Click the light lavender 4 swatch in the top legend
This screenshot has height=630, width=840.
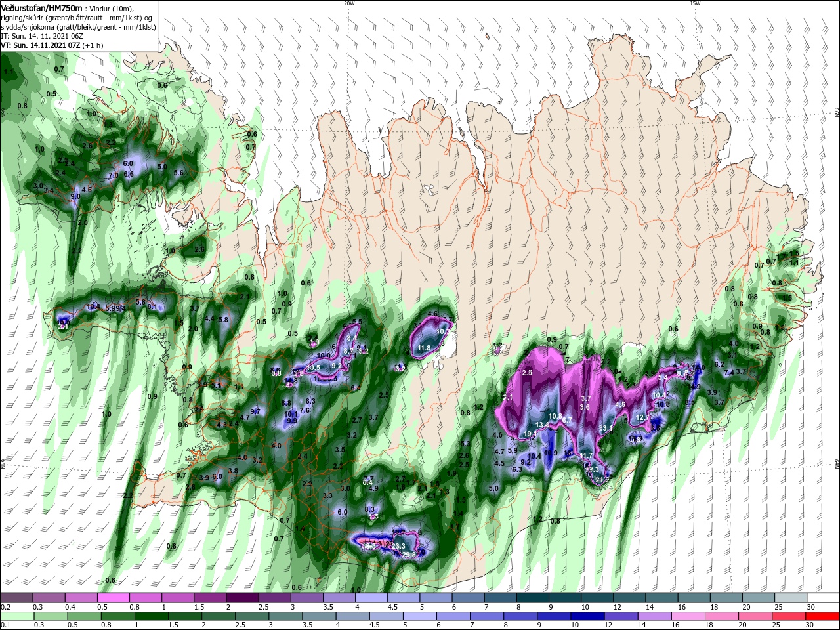tap(371, 597)
